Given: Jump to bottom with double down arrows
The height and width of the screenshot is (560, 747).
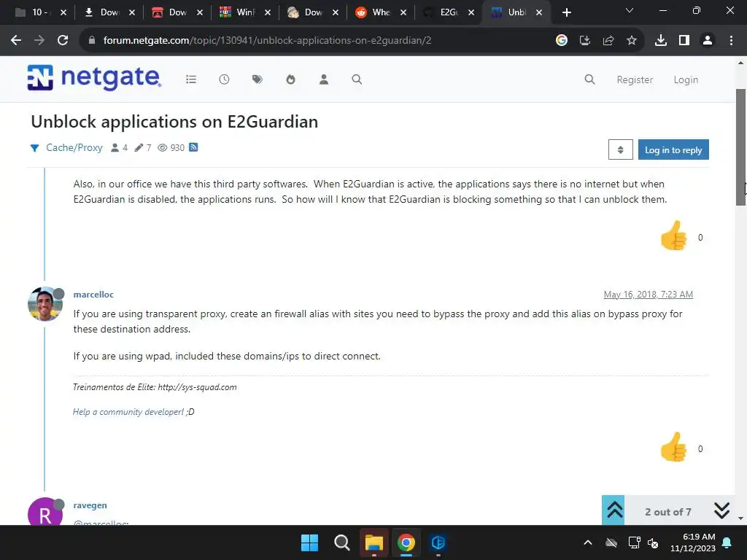Looking at the screenshot, I should [x=721, y=510].
